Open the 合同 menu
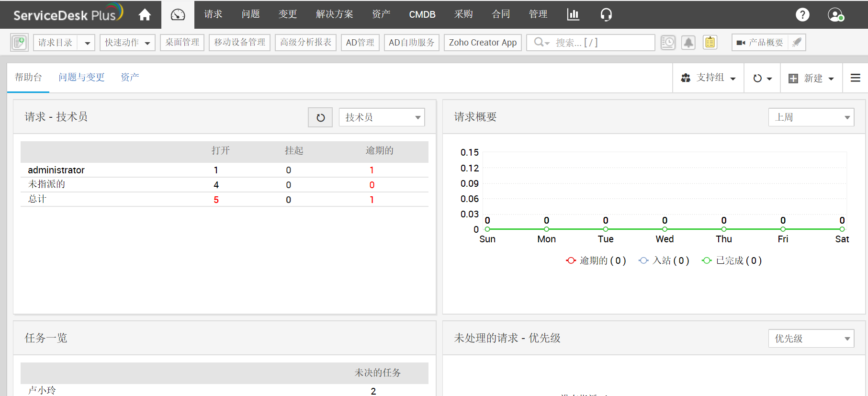Image resolution: width=868 pixels, height=396 pixels. pyautogui.click(x=501, y=14)
